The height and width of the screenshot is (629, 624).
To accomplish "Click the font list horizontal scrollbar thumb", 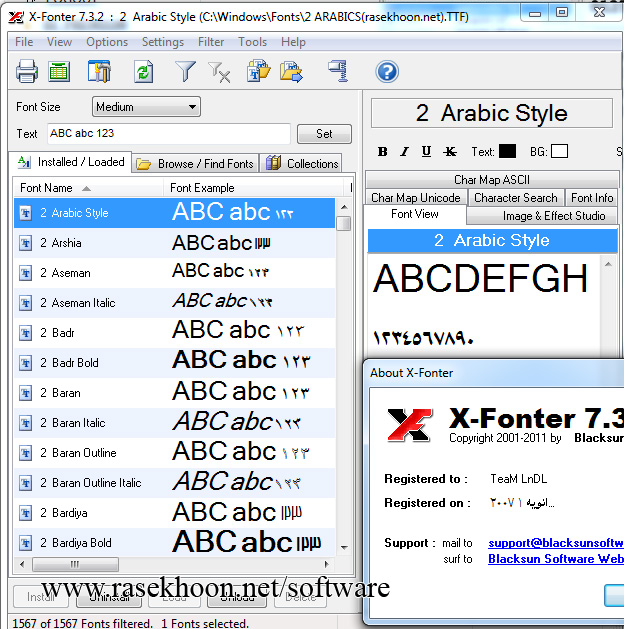I will (75, 564).
